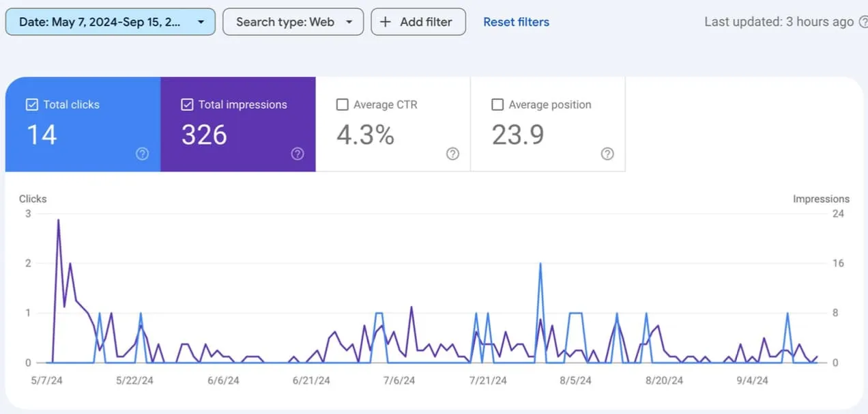This screenshot has width=868, height=414.
Task: Enable the Average position metric
Action: (497, 105)
